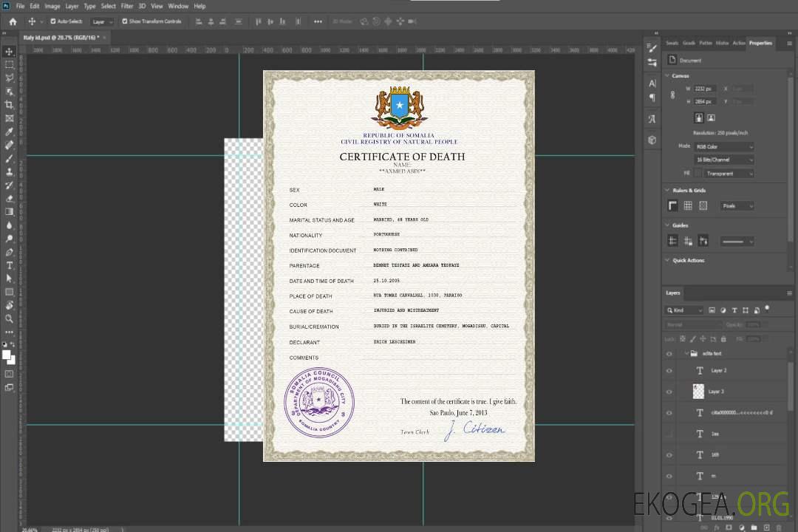This screenshot has width=798, height=532.
Task: Select the Move tool in the toolbox
Action: point(9,52)
